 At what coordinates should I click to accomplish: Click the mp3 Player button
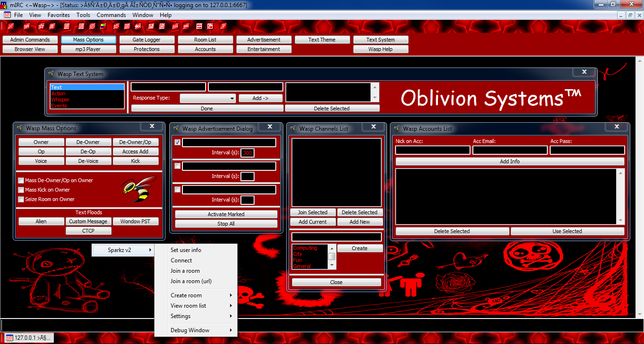coord(89,49)
